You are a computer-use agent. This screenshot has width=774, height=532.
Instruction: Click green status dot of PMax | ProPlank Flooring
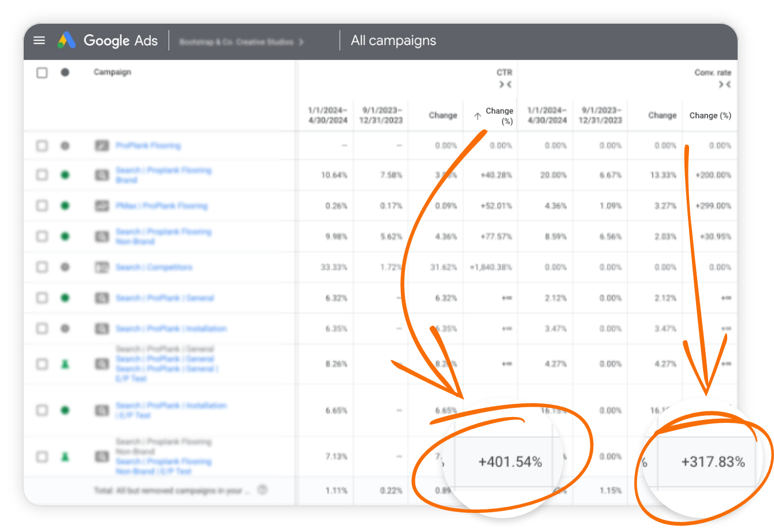[65, 206]
